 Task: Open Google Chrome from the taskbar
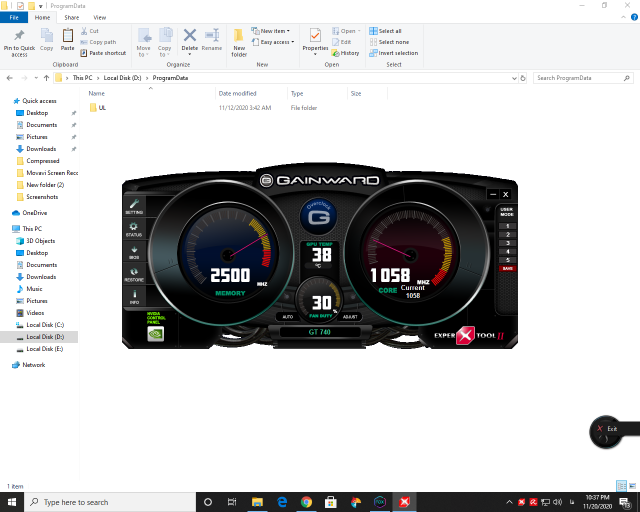coord(306,502)
